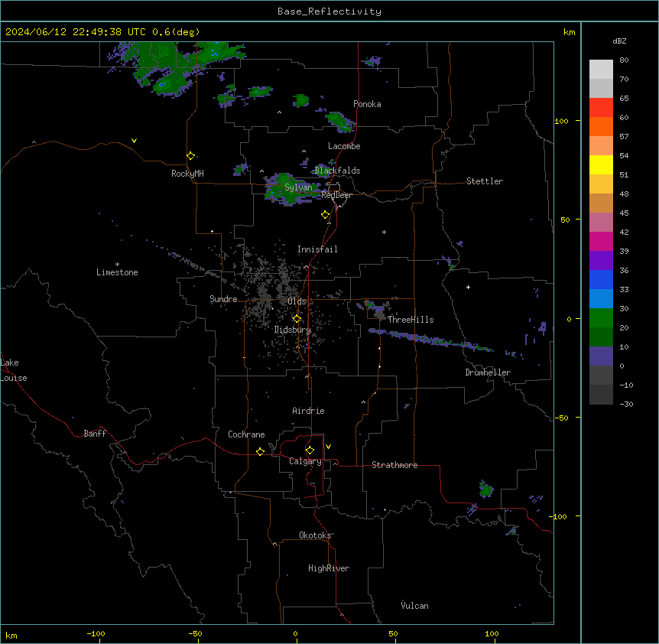
Task: Click the 80 value on the dBZ scale
Action: point(624,60)
